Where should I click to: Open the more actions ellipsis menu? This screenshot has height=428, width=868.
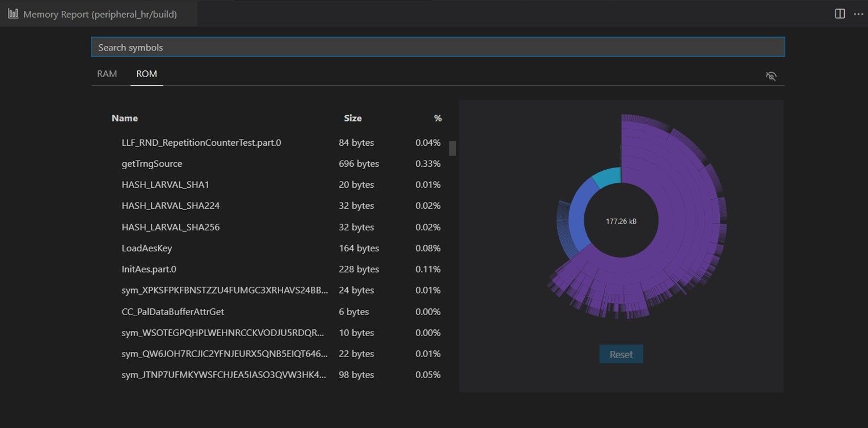point(858,14)
